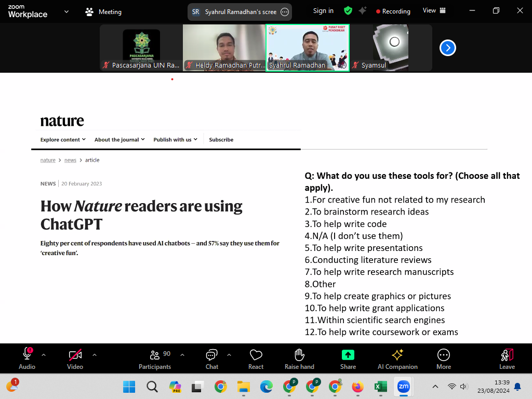This screenshot has width=532, height=399.
Task: Unmute the Audio microphone in Zoom toolbar
Action: (x=27, y=358)
